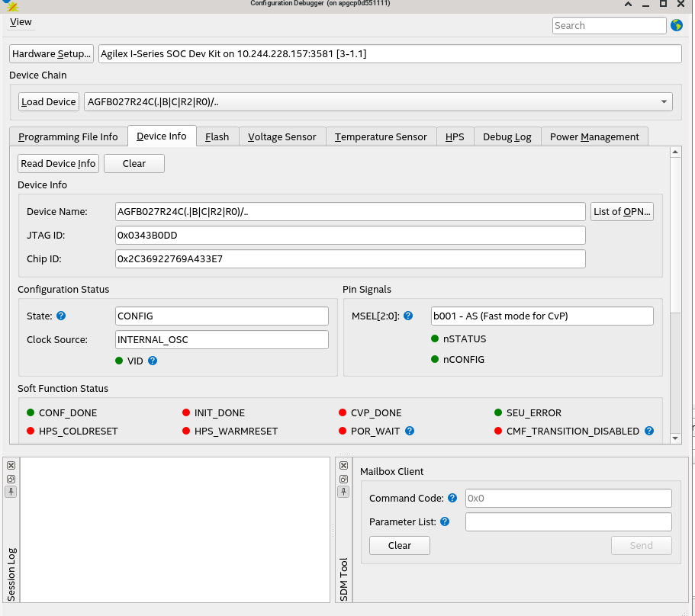Click the help icon beside VID
The image size is (695, 616).
coord(153,361)
